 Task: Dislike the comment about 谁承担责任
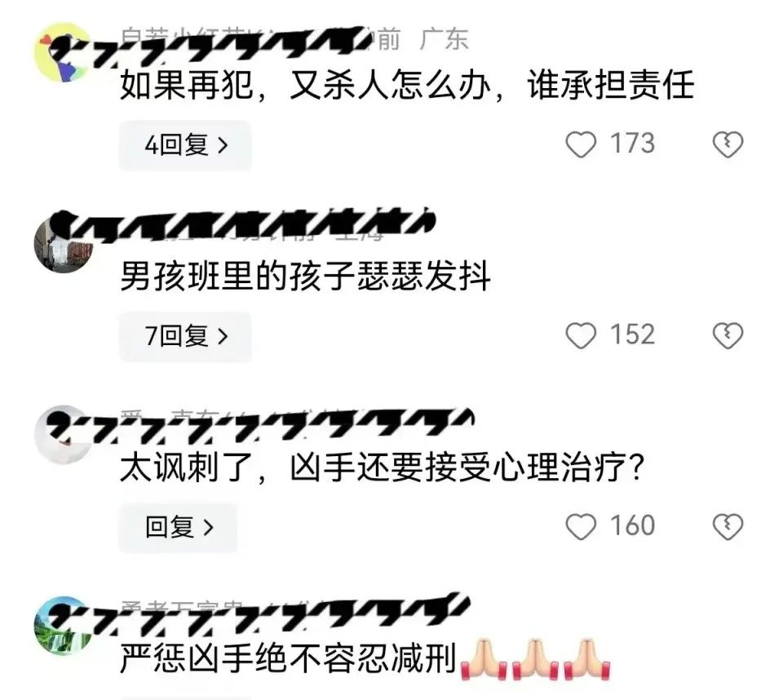pyautogui.click(x=728, y=144)
